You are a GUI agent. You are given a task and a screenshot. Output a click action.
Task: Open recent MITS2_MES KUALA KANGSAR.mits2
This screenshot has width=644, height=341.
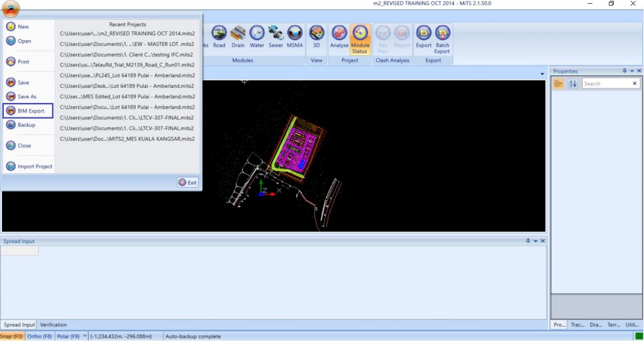point(127,139)
